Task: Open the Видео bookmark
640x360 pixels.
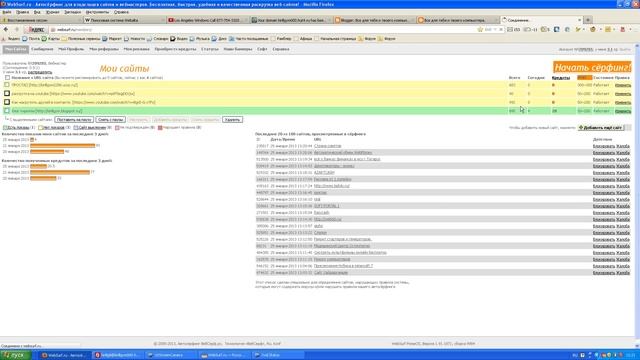Action: 179,39
